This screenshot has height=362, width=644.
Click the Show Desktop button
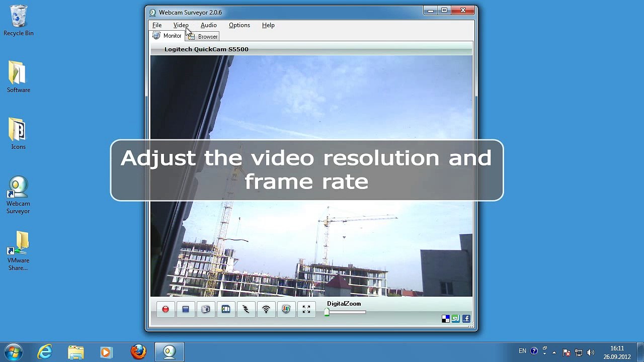pos(640,352)
